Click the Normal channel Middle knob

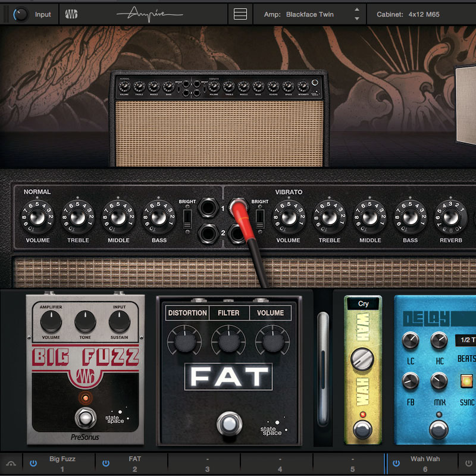click(x=118, y=217)
